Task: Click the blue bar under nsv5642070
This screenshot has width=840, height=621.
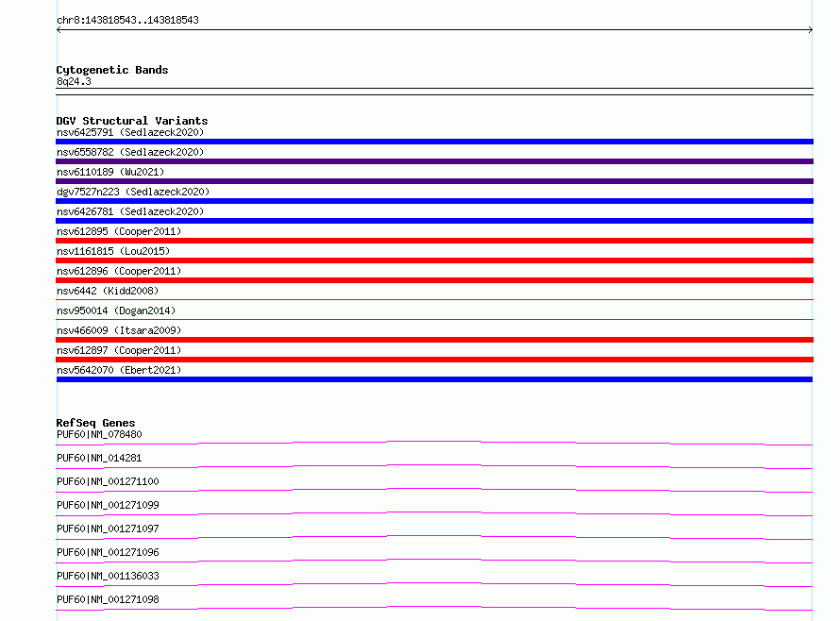Action: [434, 379]
